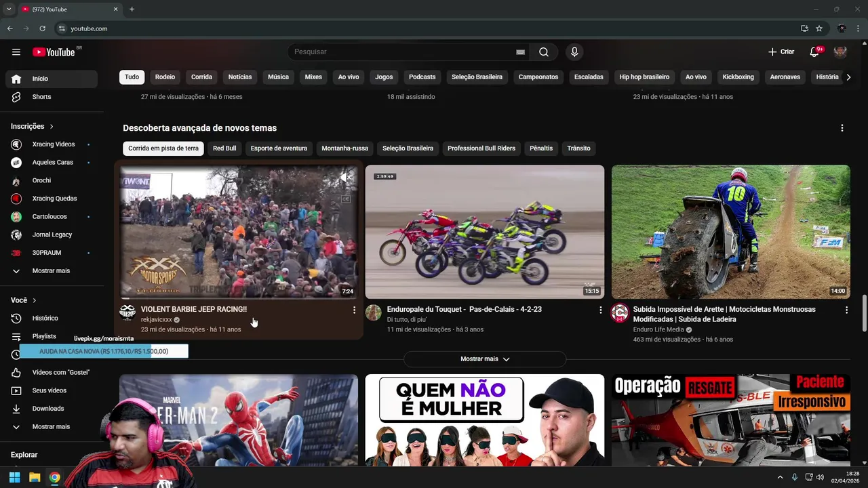
Task: Open Seus vídeos in sidebar
Action: [52, 390]
